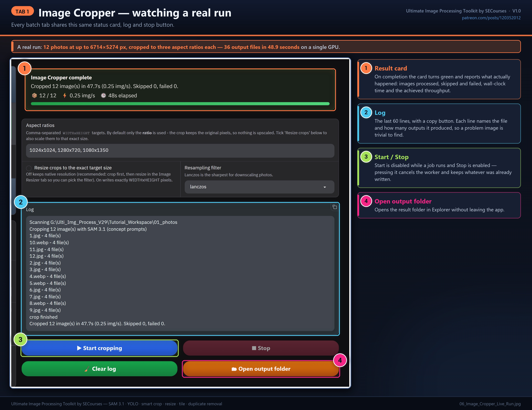Viewport: 532px width, 410px height.
Task: Click the 'Resampling filter' label
Action: tap(203, 168)
